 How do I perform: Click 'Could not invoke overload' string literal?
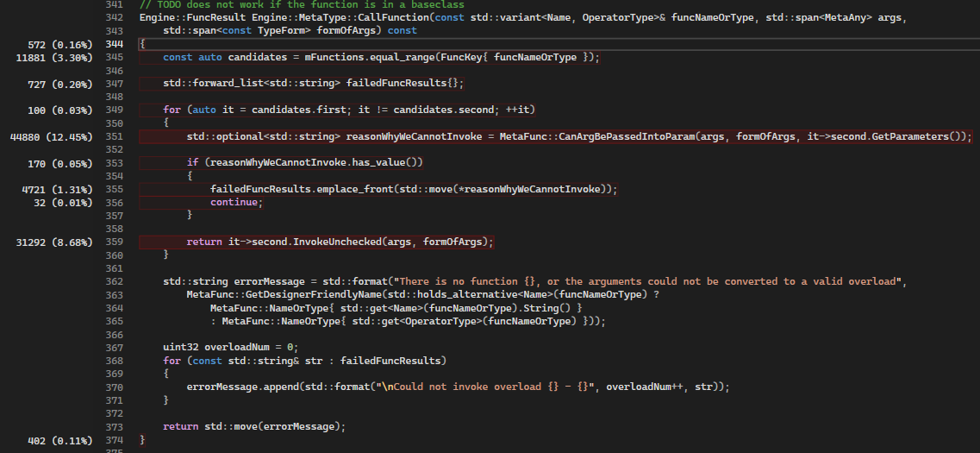[x=485, y=387]
